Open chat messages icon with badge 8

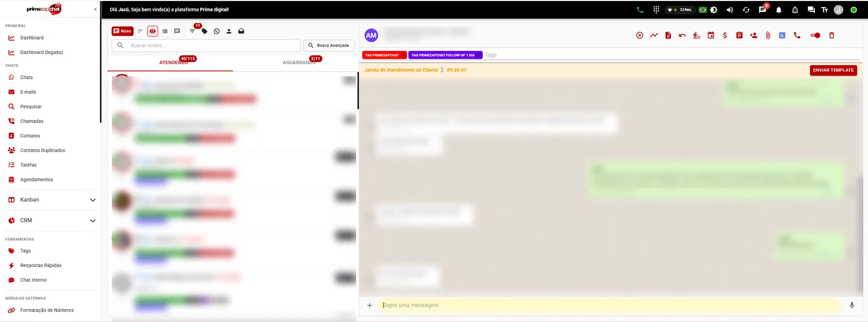[762, 10]
